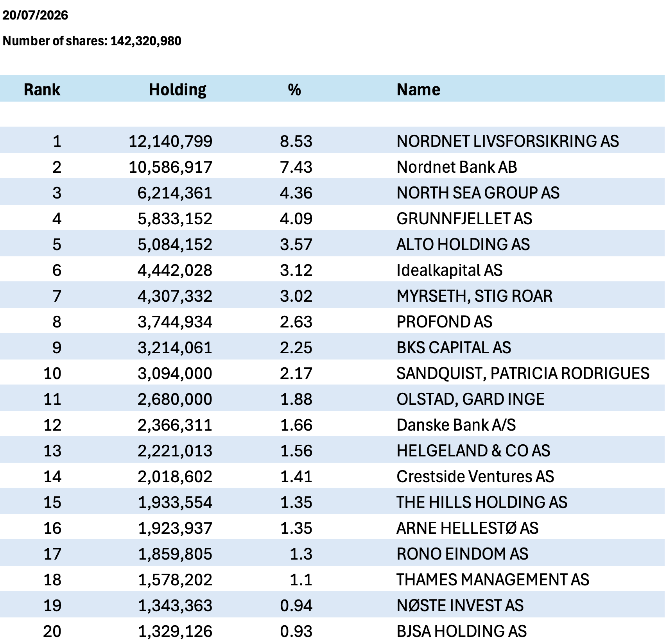Click NORTH SEA GROUP AS
The image size is (667, 644).
(x=478, y=193)
